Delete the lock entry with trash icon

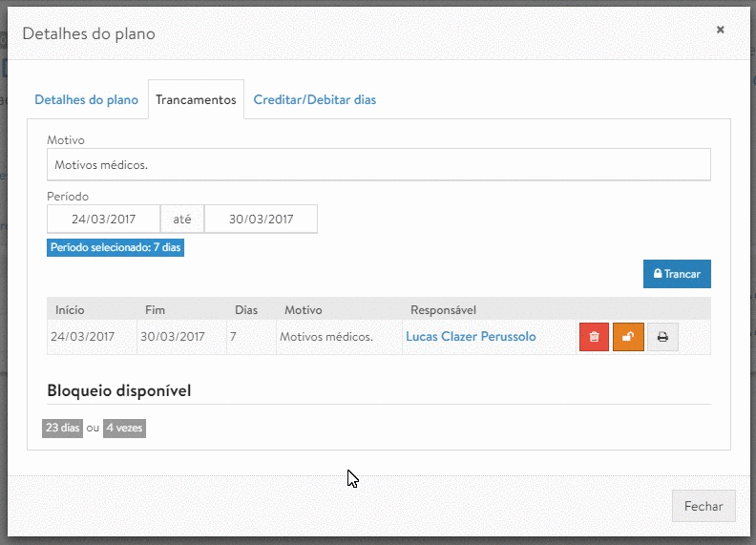[594, 337]
